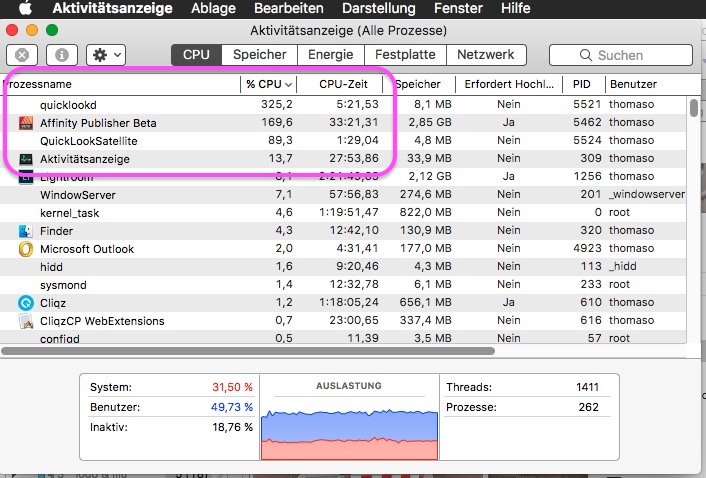The height and width of the screenshot is (478, 706).
Task: Switch to the Festplatte tab
Action: click(x=405, y=55)
